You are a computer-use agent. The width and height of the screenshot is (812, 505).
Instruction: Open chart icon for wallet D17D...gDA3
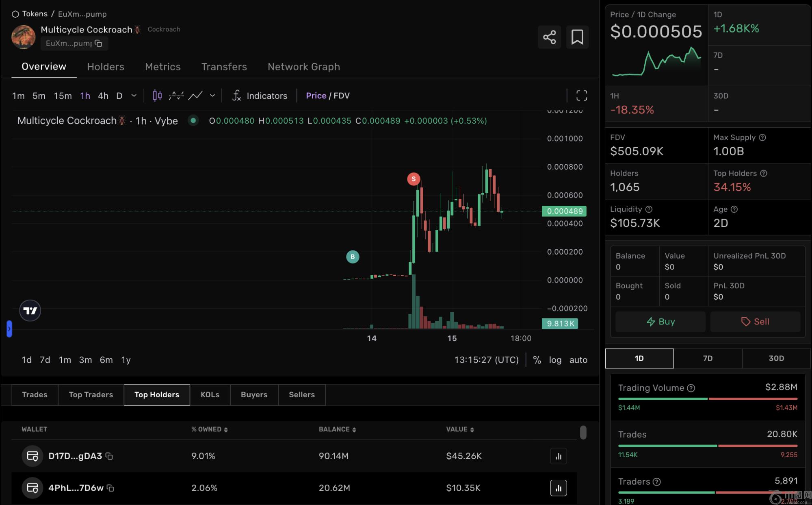coord(558,456)
